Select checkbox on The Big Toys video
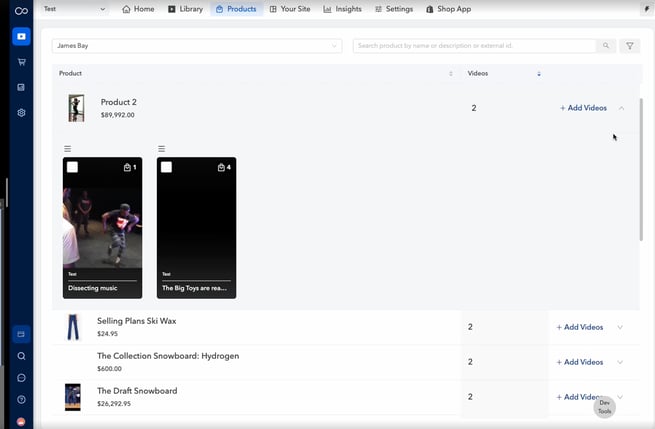Image resolution: width=655 pixels, height=429 pixels. 167,167
